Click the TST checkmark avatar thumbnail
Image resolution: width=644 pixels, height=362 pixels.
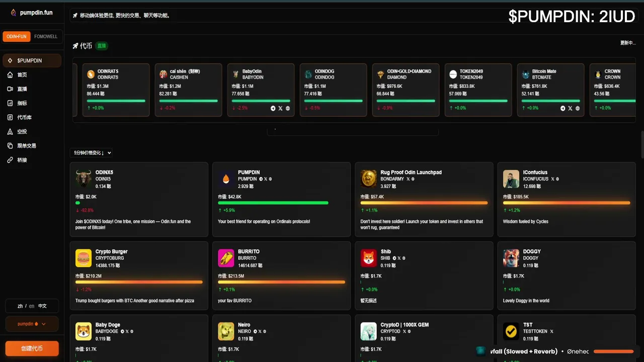[x=511, y=331]
